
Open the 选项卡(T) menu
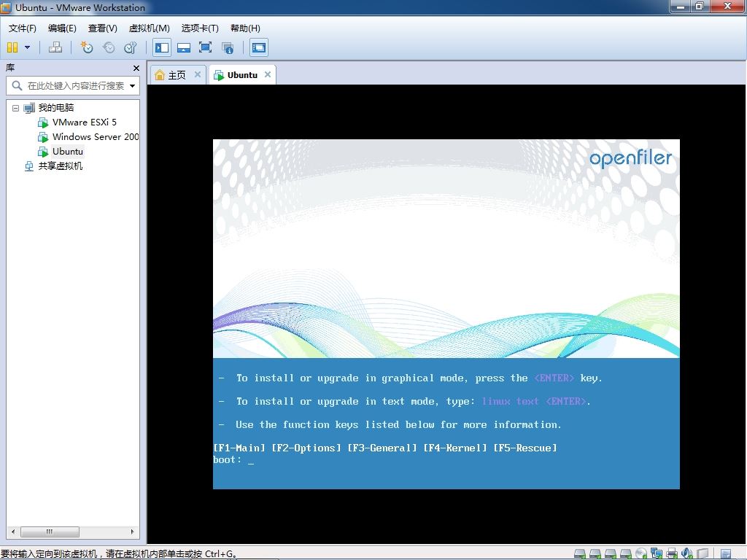pos(200,28)
